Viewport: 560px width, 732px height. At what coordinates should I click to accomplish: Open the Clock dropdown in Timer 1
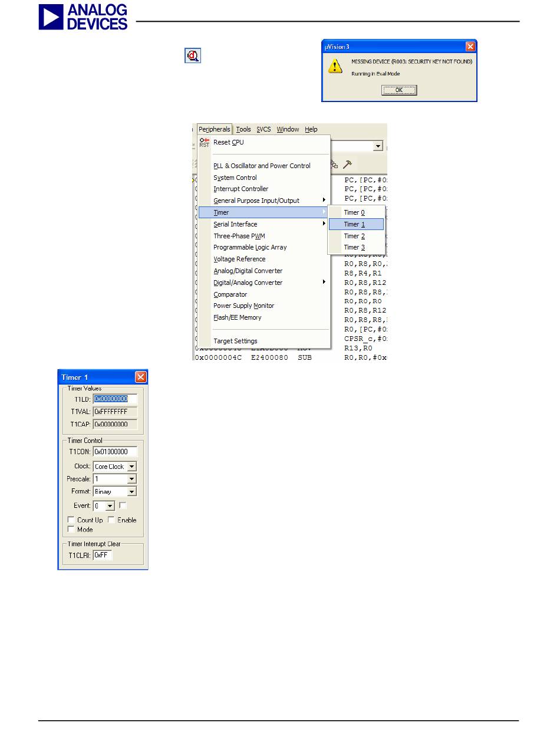click(x=132, y=467)
